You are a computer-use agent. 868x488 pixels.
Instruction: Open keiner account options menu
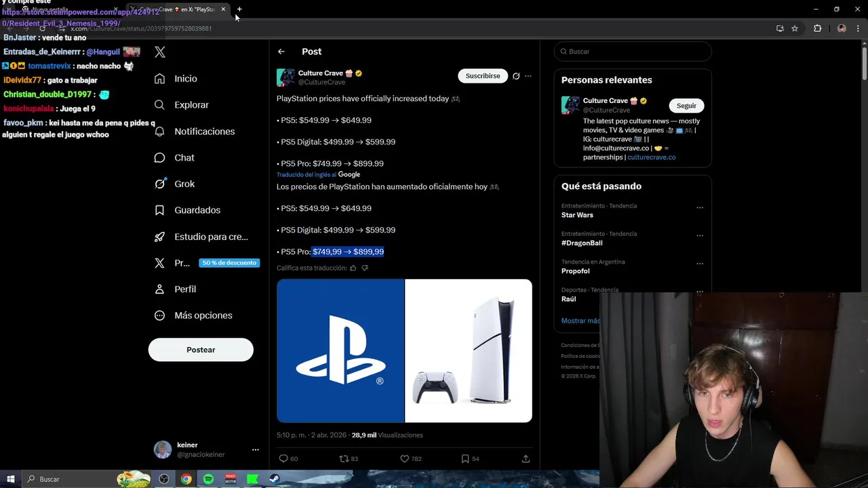pos(256,449)
